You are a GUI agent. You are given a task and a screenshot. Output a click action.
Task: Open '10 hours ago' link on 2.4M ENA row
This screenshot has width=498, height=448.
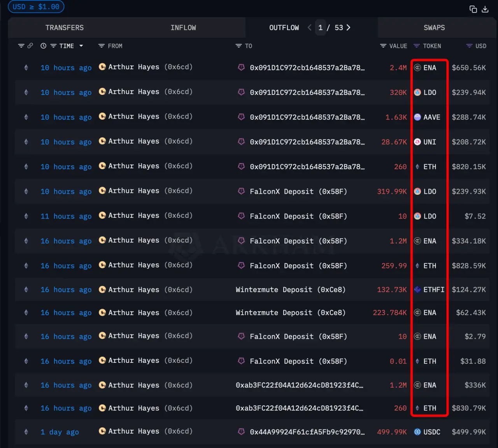click(x=66, y=68)
